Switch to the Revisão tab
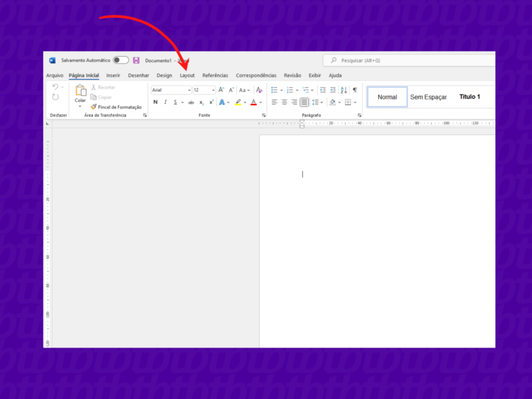 tap(292, 76)
